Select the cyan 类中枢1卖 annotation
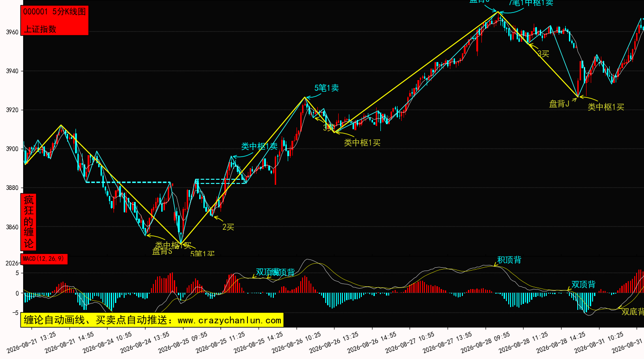Viewport: 644px width, 359px height. pos(259,147)
